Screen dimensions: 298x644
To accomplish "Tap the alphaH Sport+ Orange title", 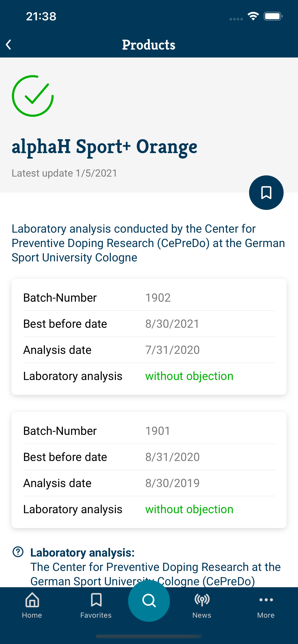I will click(104, 147).
